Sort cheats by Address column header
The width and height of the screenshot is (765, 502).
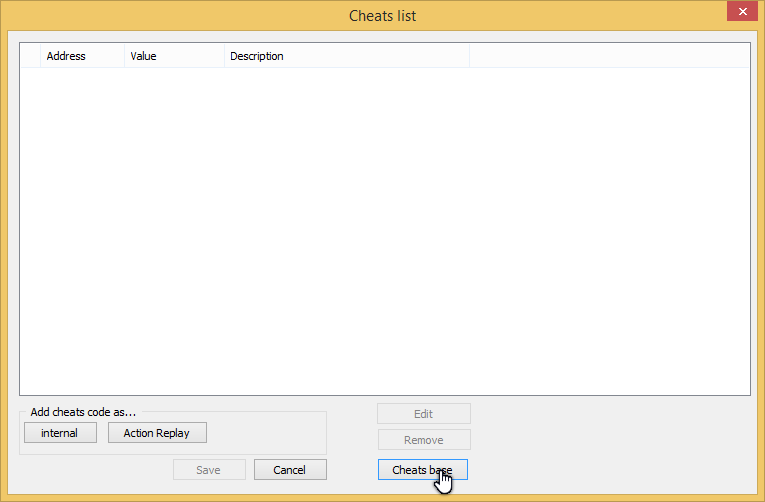coord(82,56)
